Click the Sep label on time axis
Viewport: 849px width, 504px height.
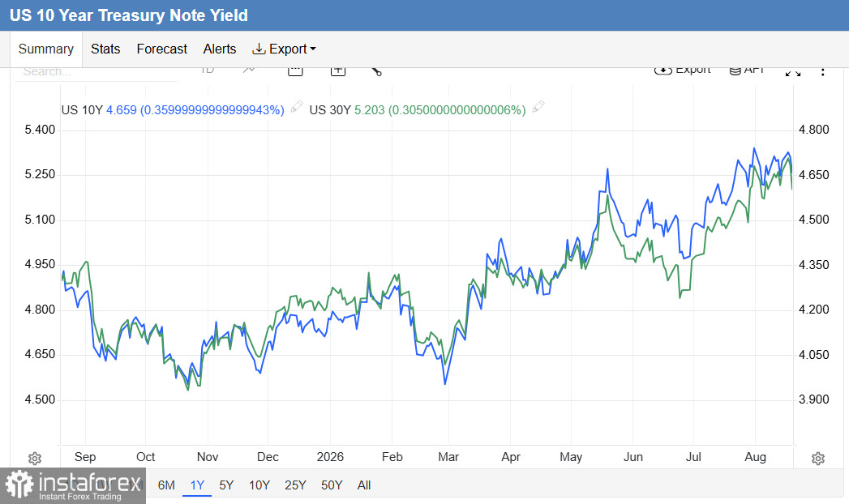[85, 457]
